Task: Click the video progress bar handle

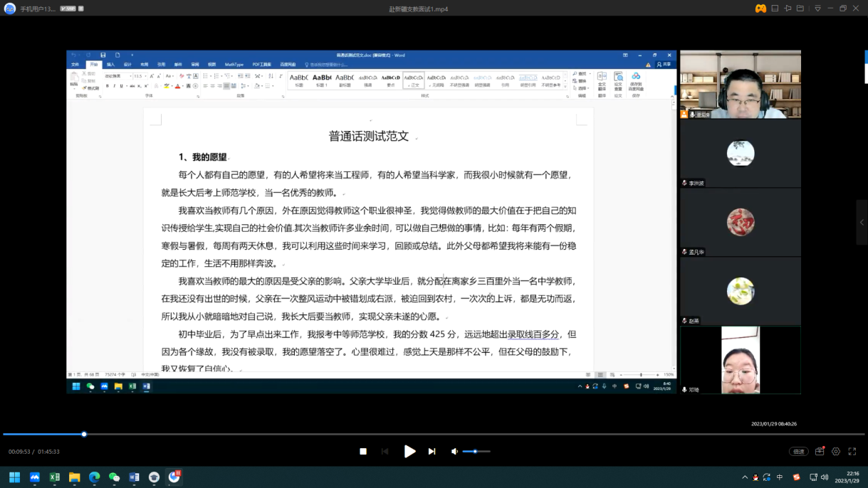Action: (84, 434)
